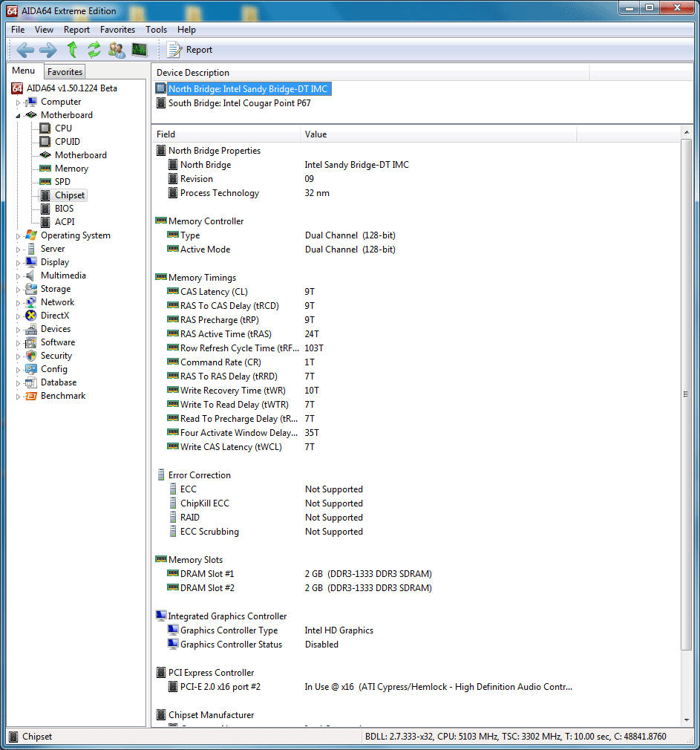The width and height of the screenshot is (700, 750).
Task: Open the Help menu
Action: click(186, 30)
